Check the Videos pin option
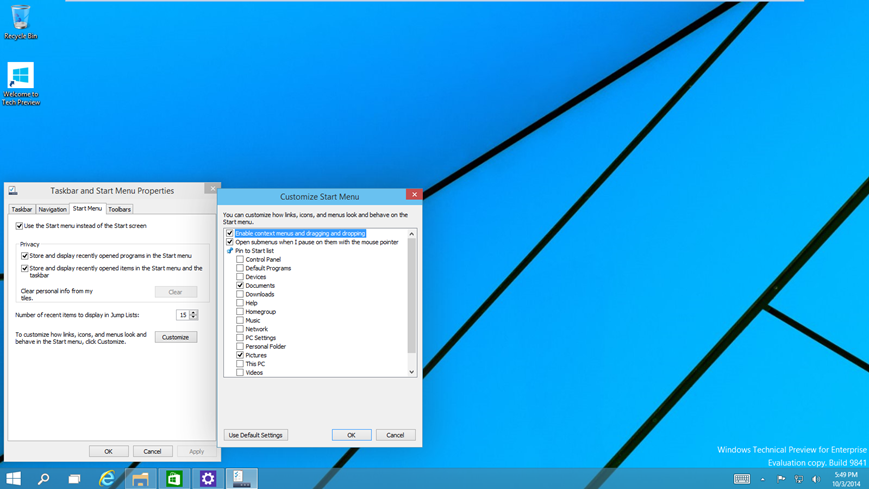This screenshot has height=489, width=869. click(240, 373)
